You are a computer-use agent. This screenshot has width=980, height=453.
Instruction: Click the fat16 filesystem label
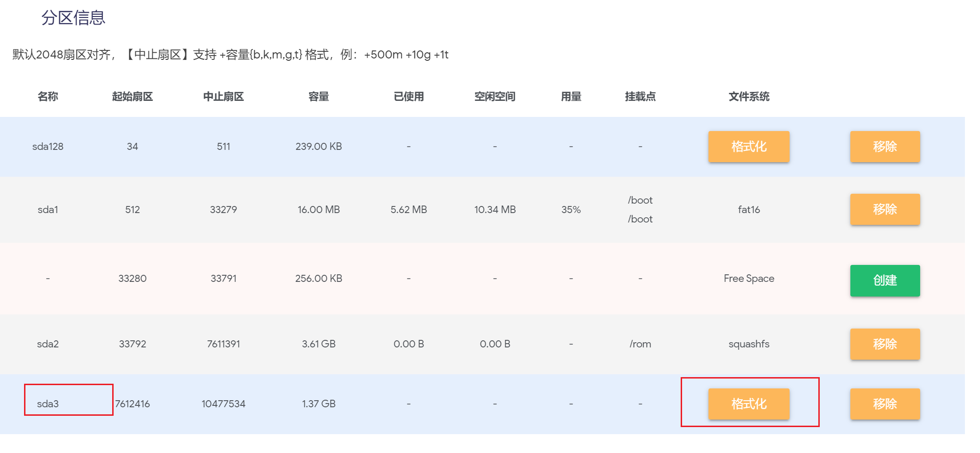[x=749, y=210]
